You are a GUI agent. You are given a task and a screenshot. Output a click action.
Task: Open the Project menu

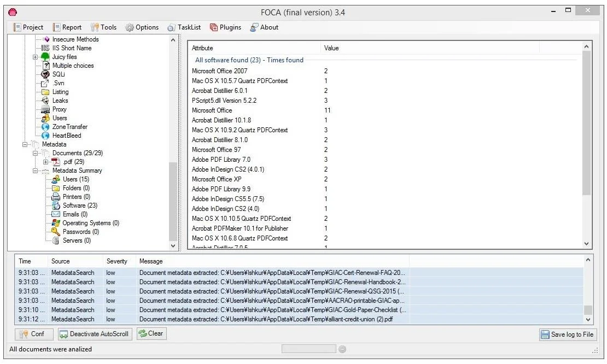coord(28,27)
